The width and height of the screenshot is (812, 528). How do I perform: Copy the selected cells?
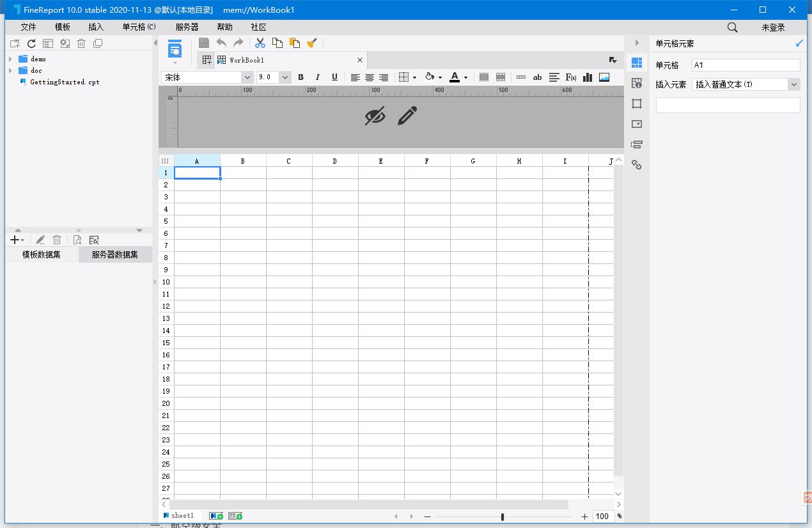click(277, 43)
